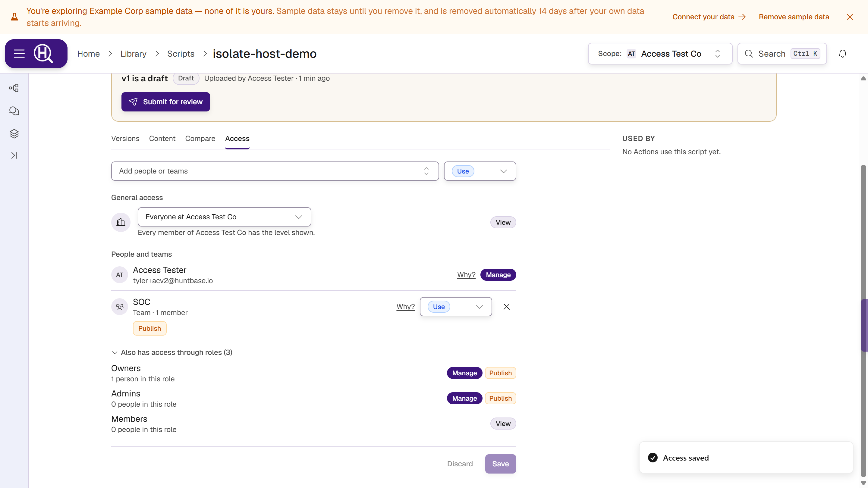The image size is (868, 488).
Task: Change the SOC team Use level dropdown
Action: 456,306
